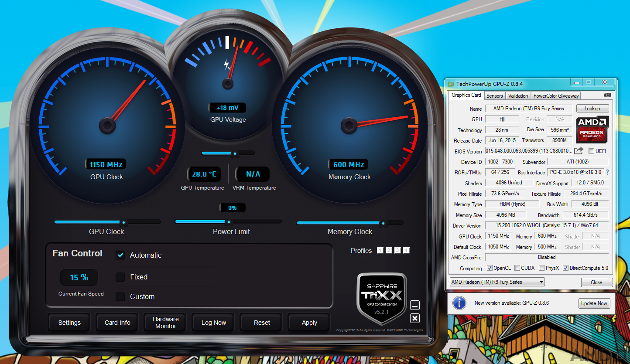
Task: Open the Validation tab
Action: (x=518, y=96)
